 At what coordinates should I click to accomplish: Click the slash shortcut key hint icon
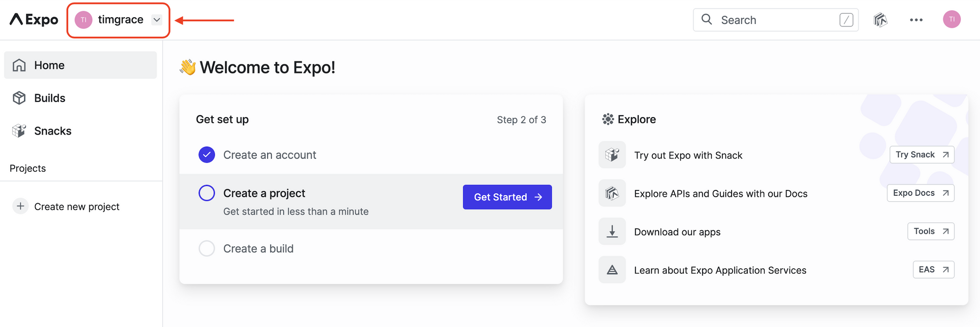pos(846,20)
